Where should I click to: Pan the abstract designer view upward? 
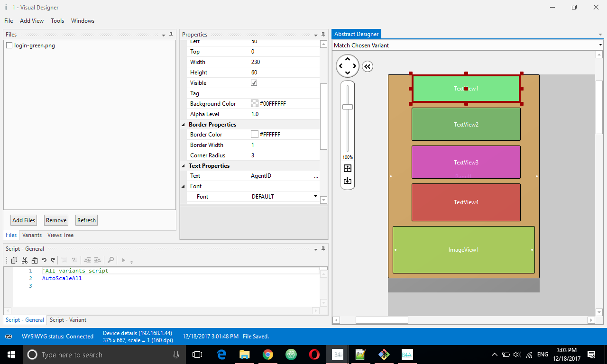click(348, 59)
